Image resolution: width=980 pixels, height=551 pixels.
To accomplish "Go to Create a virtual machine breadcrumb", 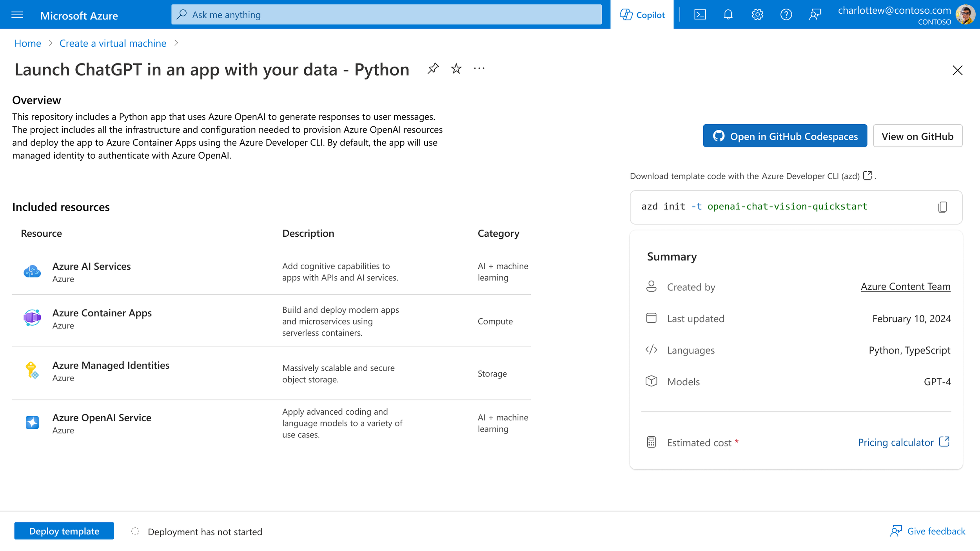I will pyautogui.click(x=113, y=43).
